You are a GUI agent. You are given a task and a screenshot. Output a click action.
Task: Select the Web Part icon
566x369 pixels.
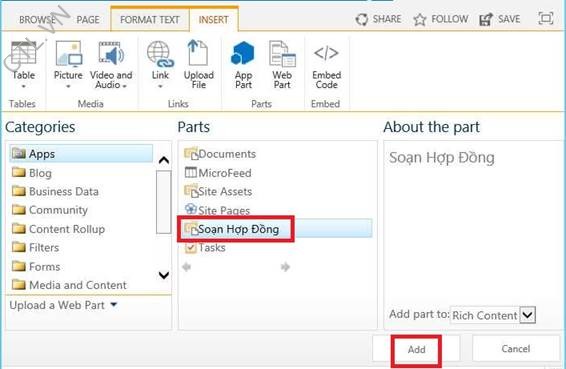click(282, 54)
